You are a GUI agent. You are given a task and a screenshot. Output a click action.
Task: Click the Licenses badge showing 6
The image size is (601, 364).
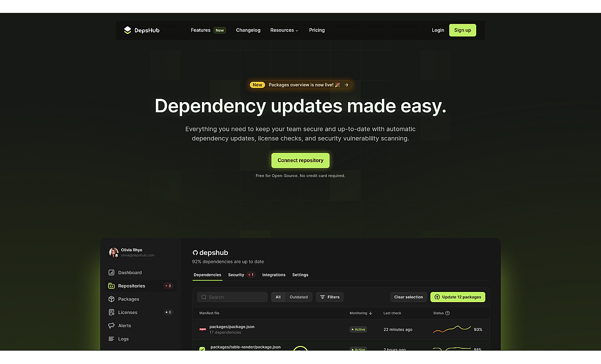pyautogui.click(x=168, y=312)
